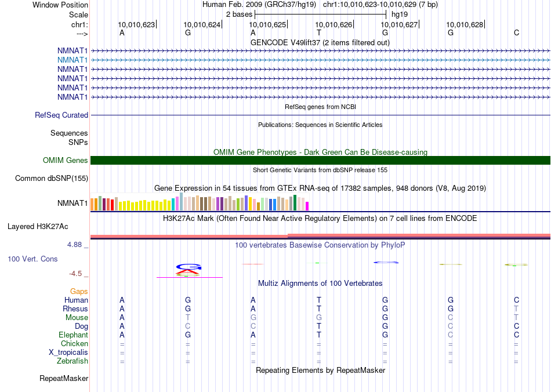Click the RefSeq Curated intron line
This screenshot has width=551, height=392.
pyautogui.click(x=321, y=115)
